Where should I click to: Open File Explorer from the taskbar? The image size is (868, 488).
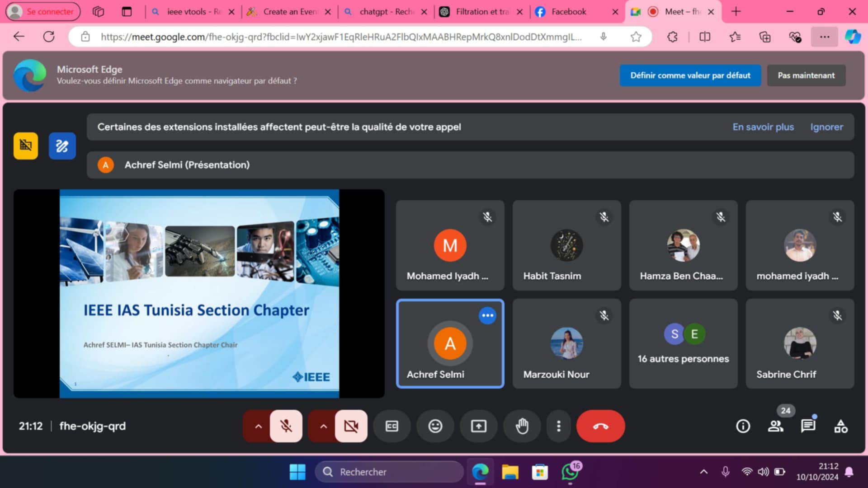coord(510,472)
